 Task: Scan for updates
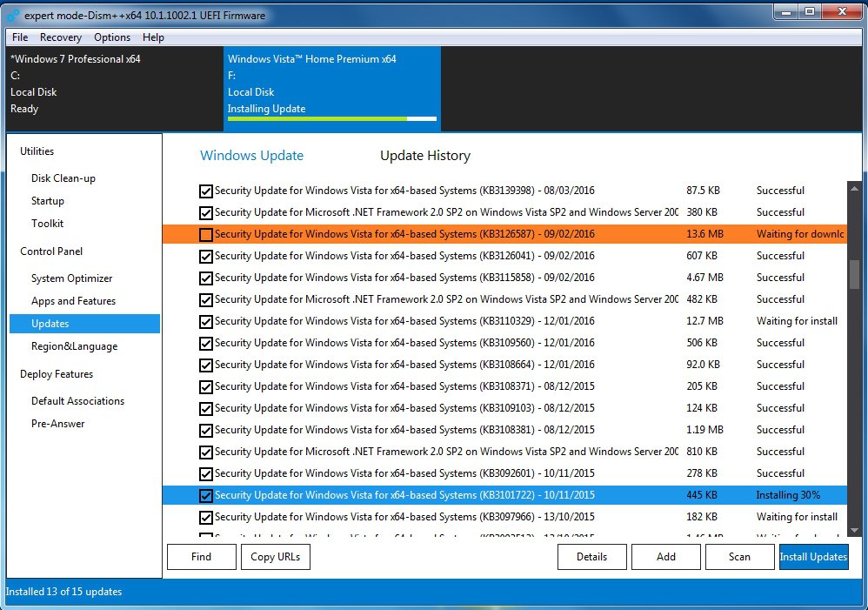click(x=739, y=557)
